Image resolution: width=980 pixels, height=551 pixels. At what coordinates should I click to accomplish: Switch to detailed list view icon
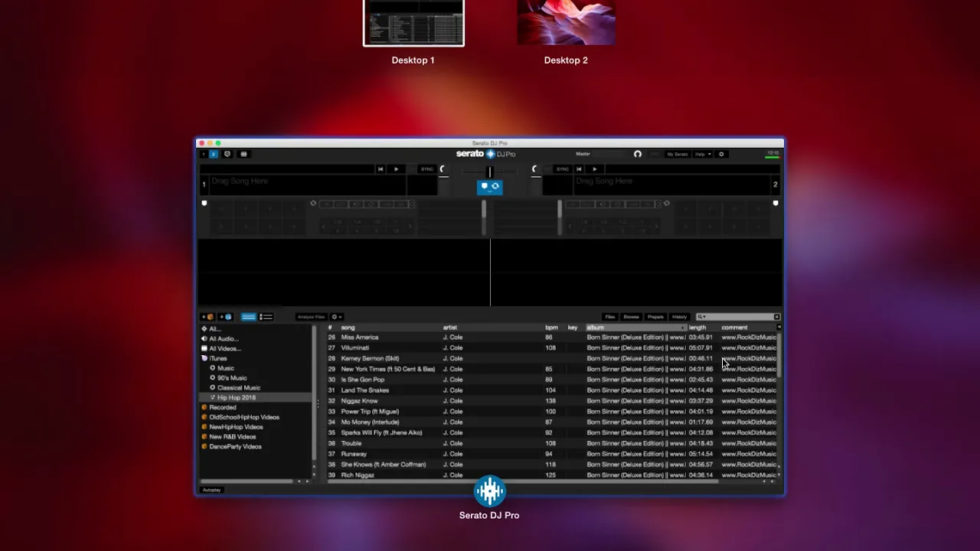(266, 317)
